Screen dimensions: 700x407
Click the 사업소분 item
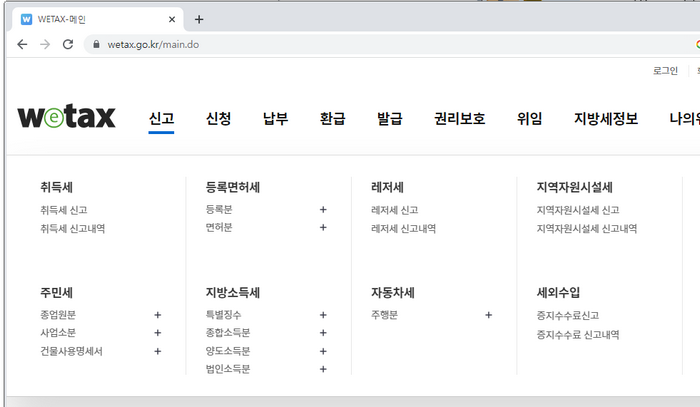point(58,333)
